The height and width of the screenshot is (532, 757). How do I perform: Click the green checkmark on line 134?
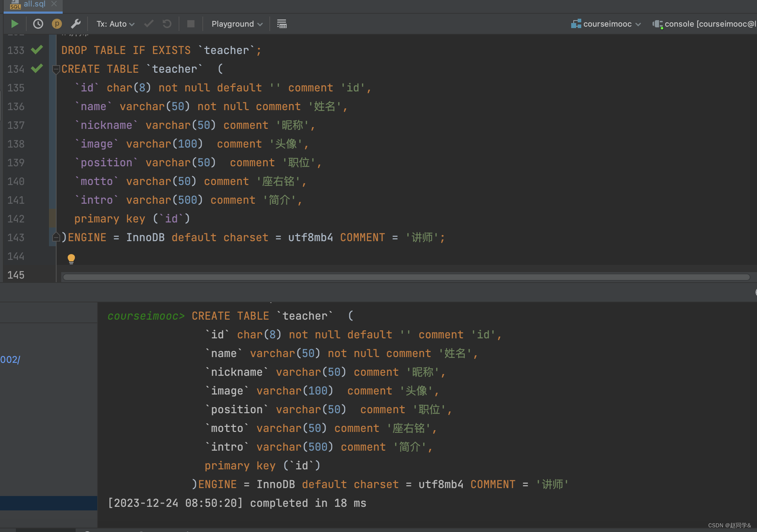coord(37,68)
